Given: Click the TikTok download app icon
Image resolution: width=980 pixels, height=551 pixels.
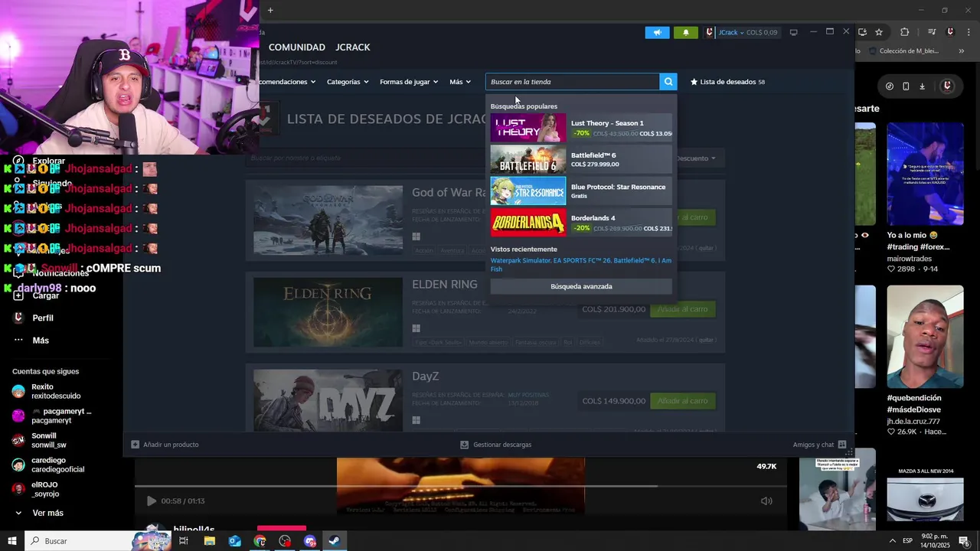Looking at the screenshot, I should tap(923, 86).
